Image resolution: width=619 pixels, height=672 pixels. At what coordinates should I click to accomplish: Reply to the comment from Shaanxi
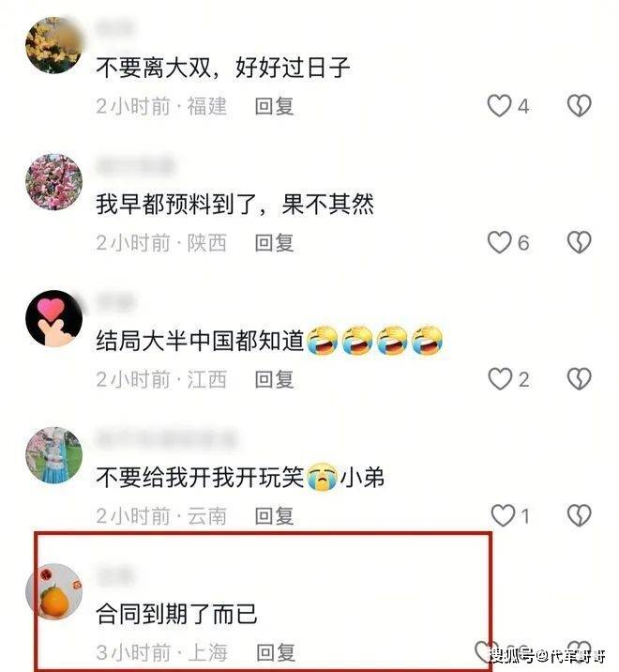(x=274, y=243)
